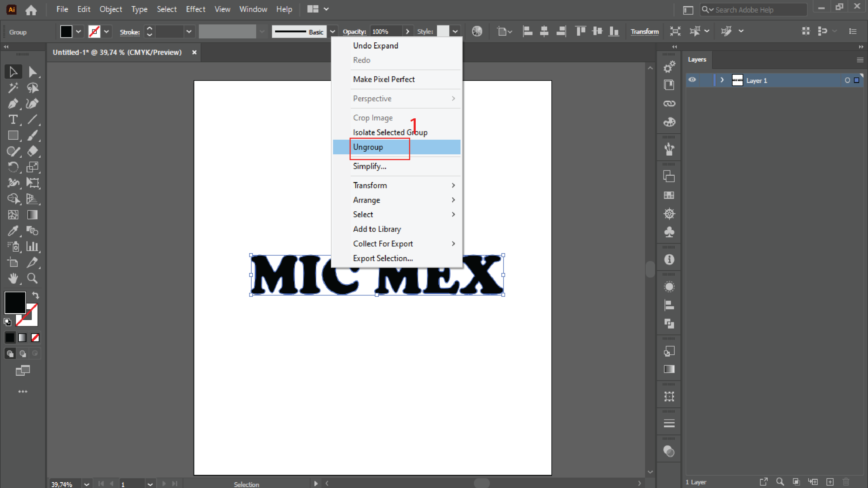Open the Effect menu
Viewport: 868px width, 488px height.
[195, 9]
